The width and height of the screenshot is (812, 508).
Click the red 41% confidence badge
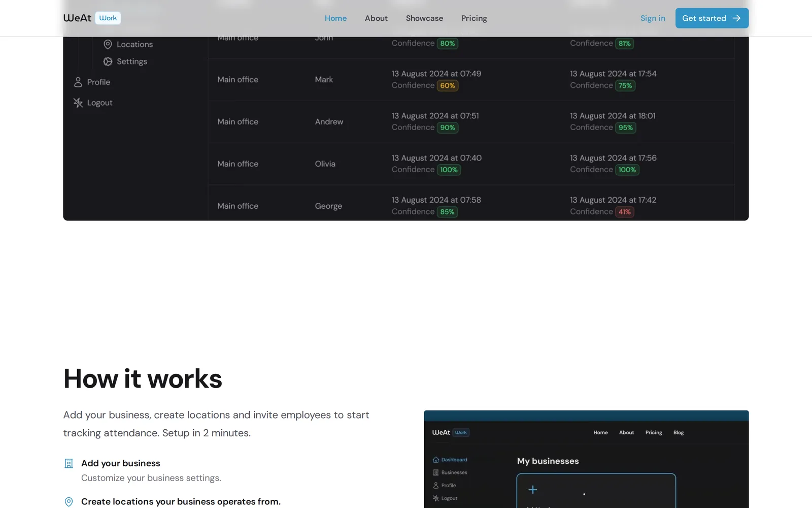click(x=625, y=212)
